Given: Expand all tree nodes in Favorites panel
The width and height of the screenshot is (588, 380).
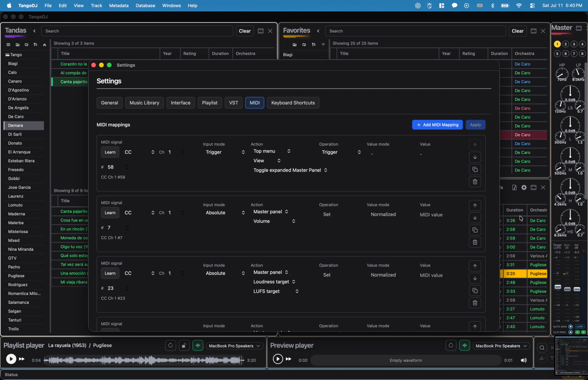Looking at the screenshot, I should click(x=323, y=44).
